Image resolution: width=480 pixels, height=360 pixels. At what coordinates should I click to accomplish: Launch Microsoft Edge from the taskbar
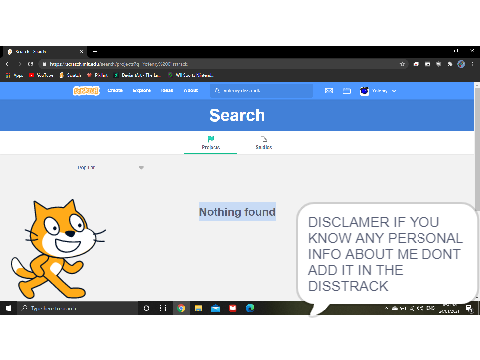tap(250, 308)
